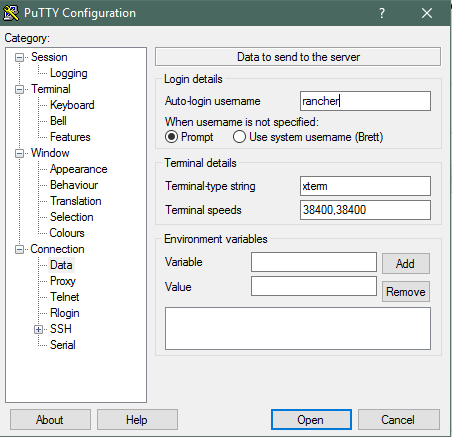The height and width of the screenshot is (437, 452).
Task: Collapse the Terminal tree node
Action: click(x=19, y=89)
